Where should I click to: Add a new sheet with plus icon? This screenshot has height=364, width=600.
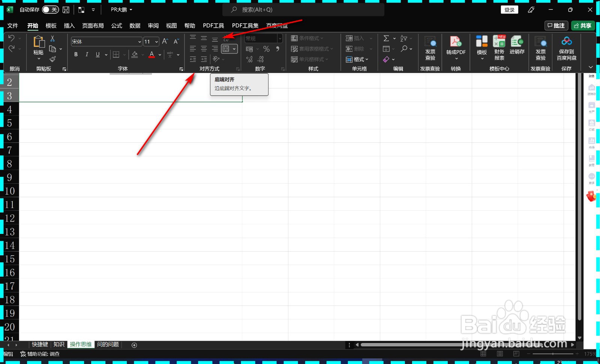pyautogui.click(x=134, y=345)
